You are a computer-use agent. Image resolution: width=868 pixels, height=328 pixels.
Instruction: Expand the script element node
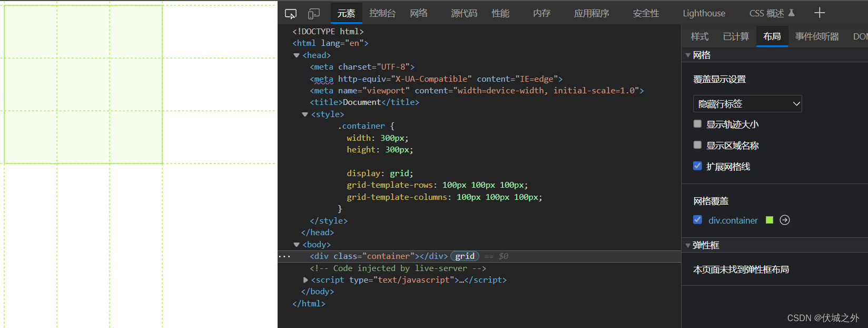[x=305, y=280]
